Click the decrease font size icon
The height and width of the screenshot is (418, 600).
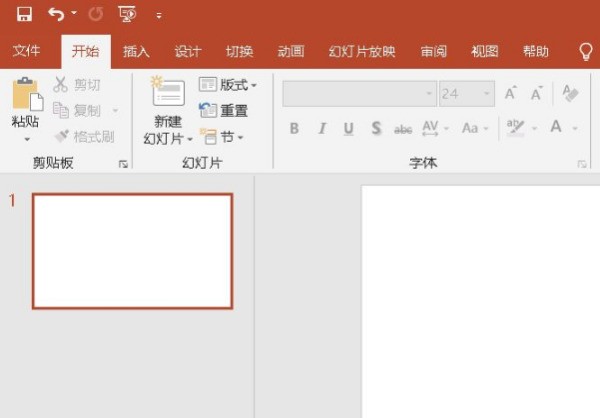click(537, 93)
